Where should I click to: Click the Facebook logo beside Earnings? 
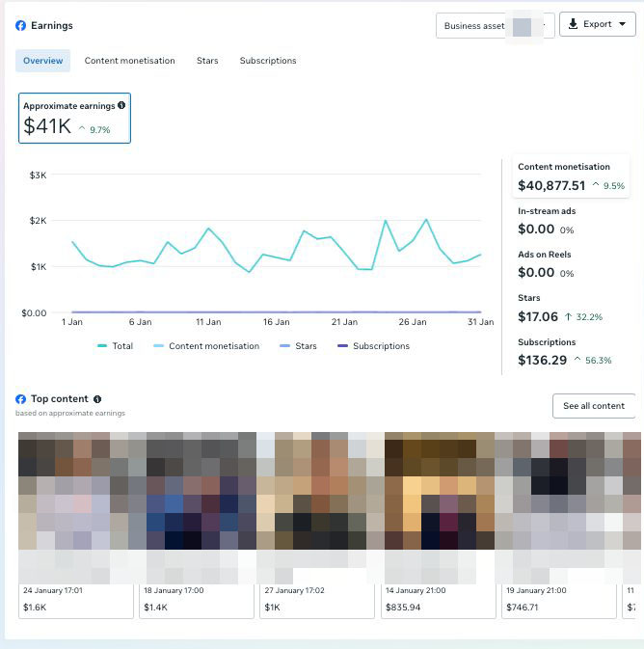20,26
